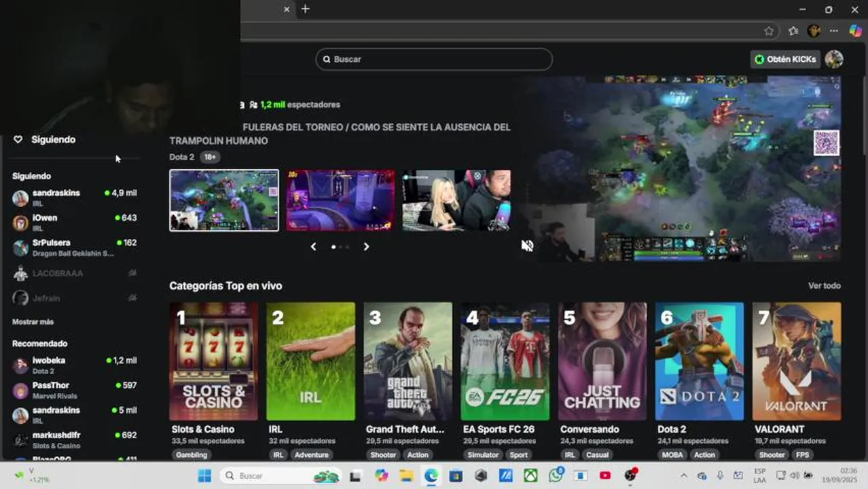Click the offline Jefrain channel row
868x489 pixels.
pos(75,298)
